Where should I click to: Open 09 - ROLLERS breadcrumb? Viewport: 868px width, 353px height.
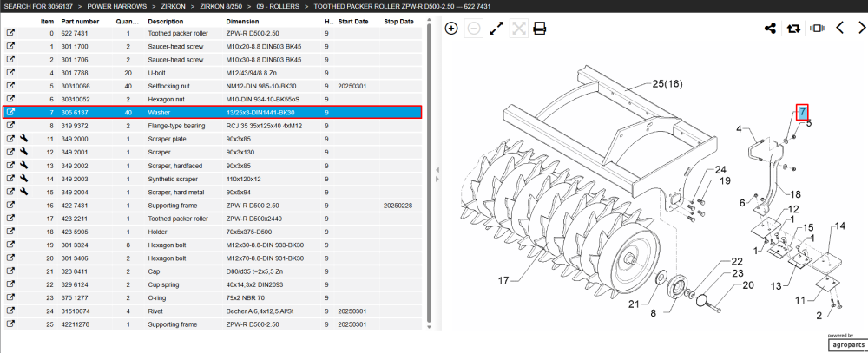[278, 6]
